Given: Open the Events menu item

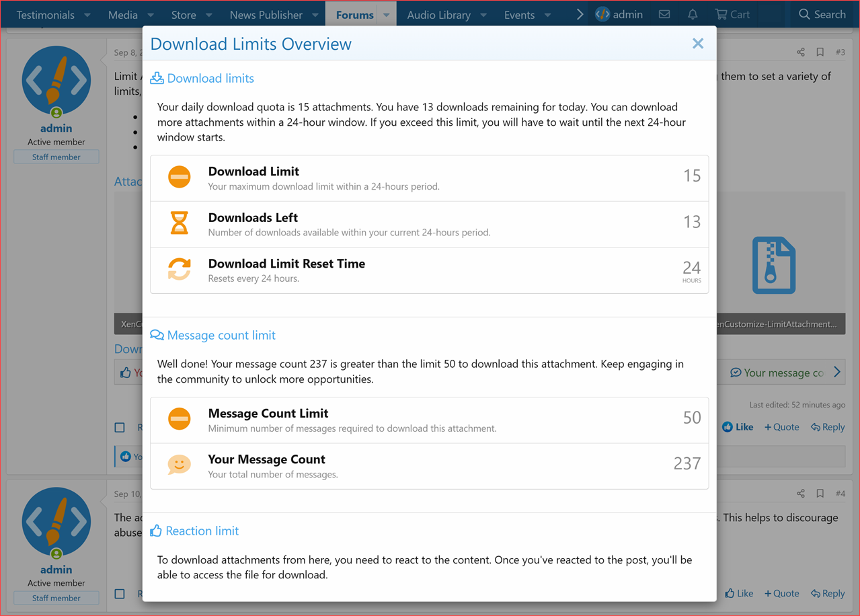Looking at the screenshot, I should pos(519,13).
